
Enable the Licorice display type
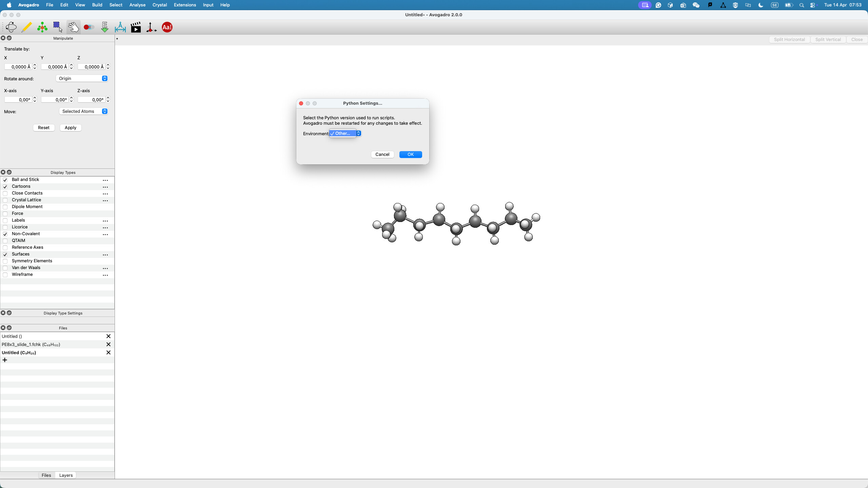pos(5,227)
